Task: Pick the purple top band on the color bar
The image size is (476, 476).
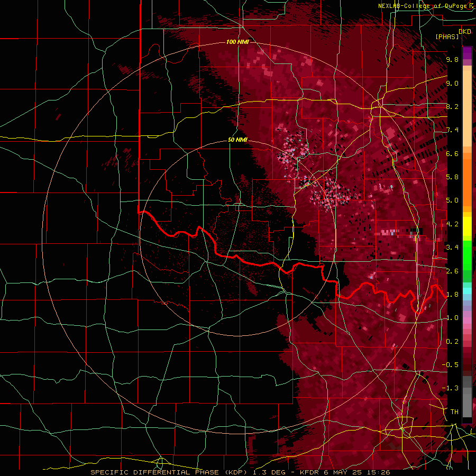Action: click(467, 53)
